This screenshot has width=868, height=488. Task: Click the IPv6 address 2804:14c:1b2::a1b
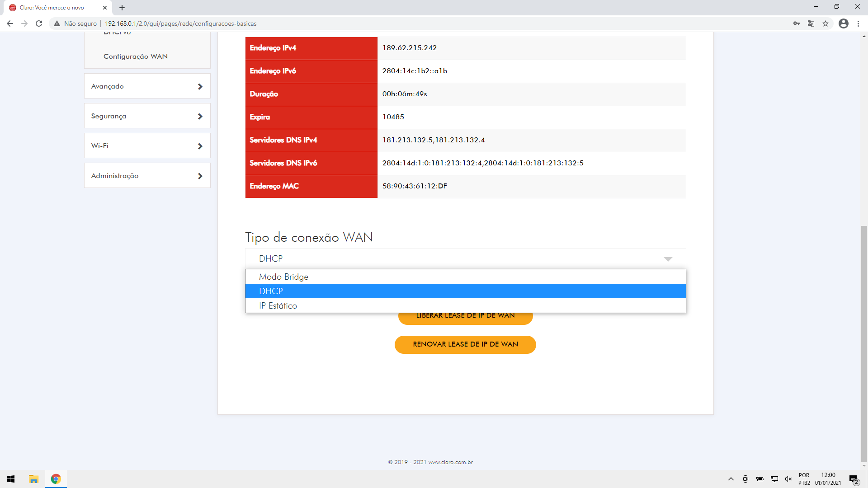pos(415,71)
